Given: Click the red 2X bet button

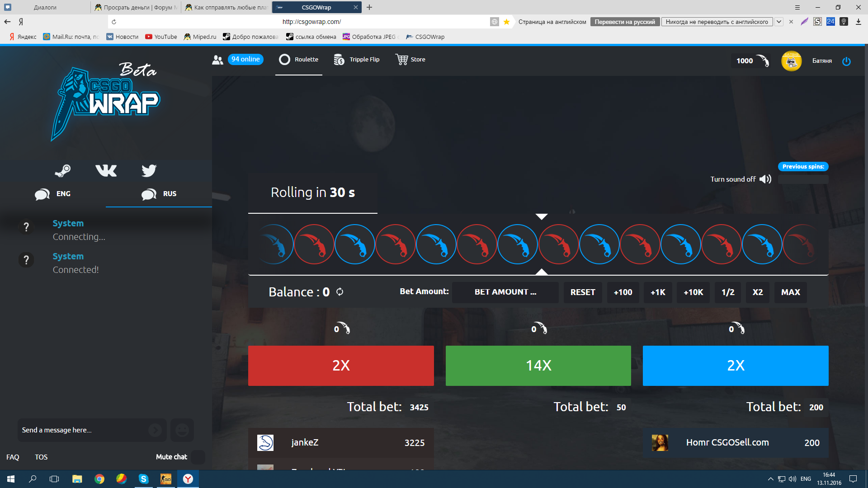Looking at the screenshot, I should click(x=341, y=366).
